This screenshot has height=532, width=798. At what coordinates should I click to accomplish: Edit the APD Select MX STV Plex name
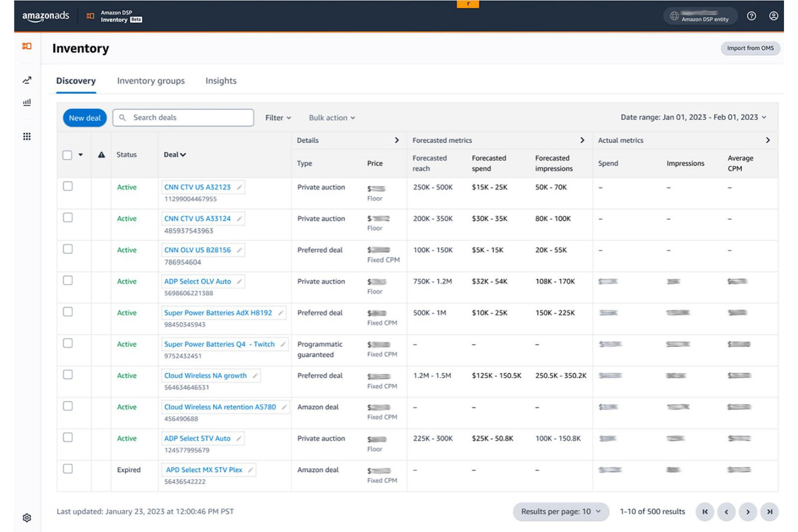(250, 470)
